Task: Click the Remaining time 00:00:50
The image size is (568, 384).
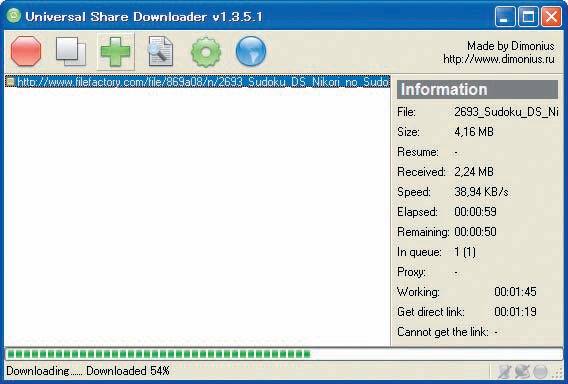Action: click(475, 231)
